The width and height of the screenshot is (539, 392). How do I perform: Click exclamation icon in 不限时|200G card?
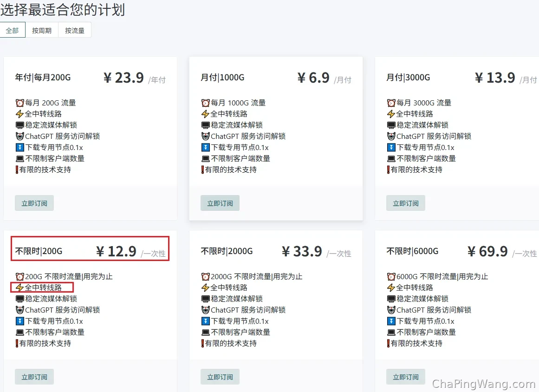pos(17,343)
